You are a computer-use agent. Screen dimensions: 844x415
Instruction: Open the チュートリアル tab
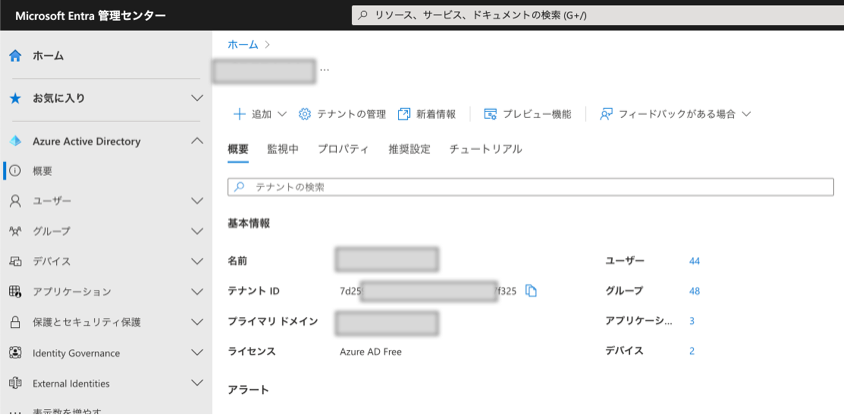click(x=486, y=150)
